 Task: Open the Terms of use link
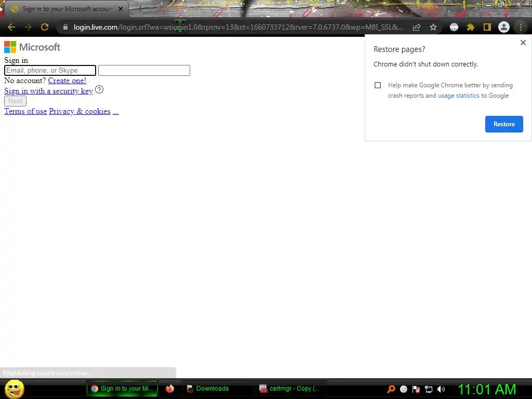25,111
